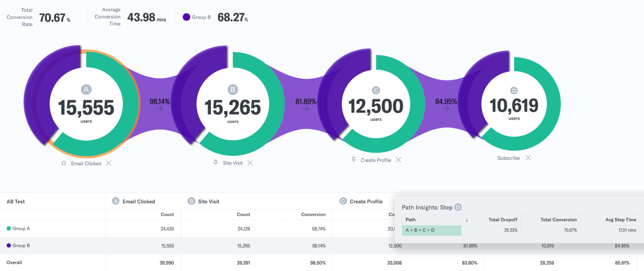
Task: Open the 10,619 users Subscribe circle
Action: pos(514,104)
